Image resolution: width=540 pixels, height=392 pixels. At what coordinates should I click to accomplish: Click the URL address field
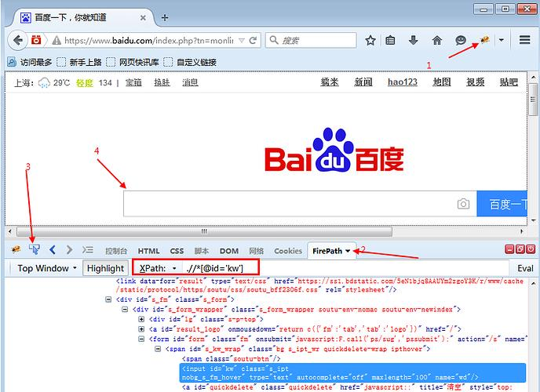point(149,41)
